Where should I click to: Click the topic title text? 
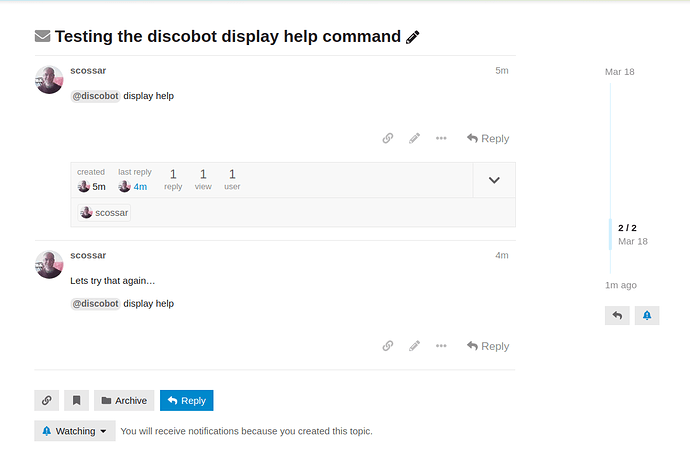tap(228, 37)
